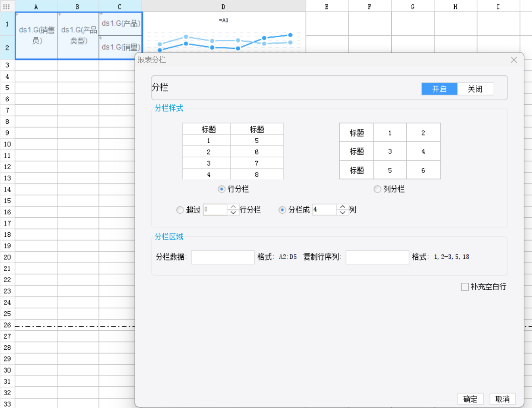This screenshot has width=532, height=408.
Task: Select row 26 header
Action: pos(7,325)
